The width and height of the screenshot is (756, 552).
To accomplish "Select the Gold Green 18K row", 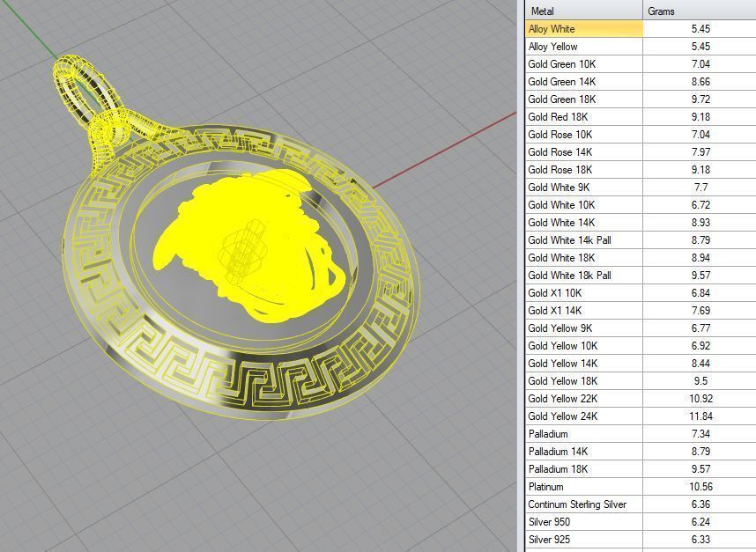I will [x=641, y=99].
